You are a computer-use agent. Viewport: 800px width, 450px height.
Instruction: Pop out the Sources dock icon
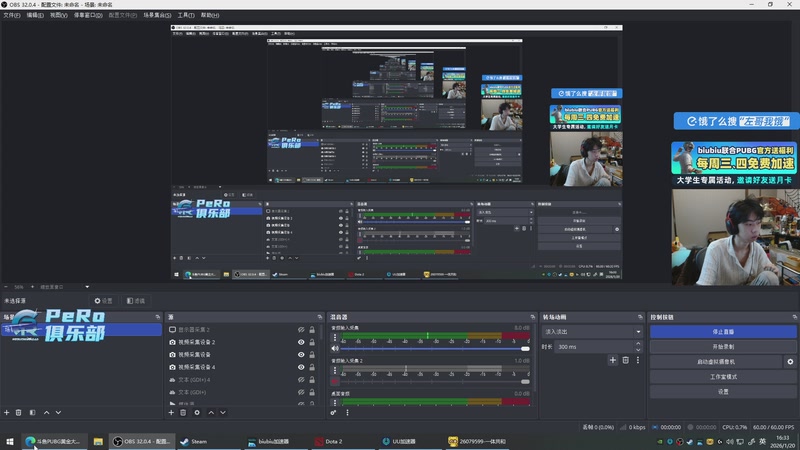tap(320, 317)
